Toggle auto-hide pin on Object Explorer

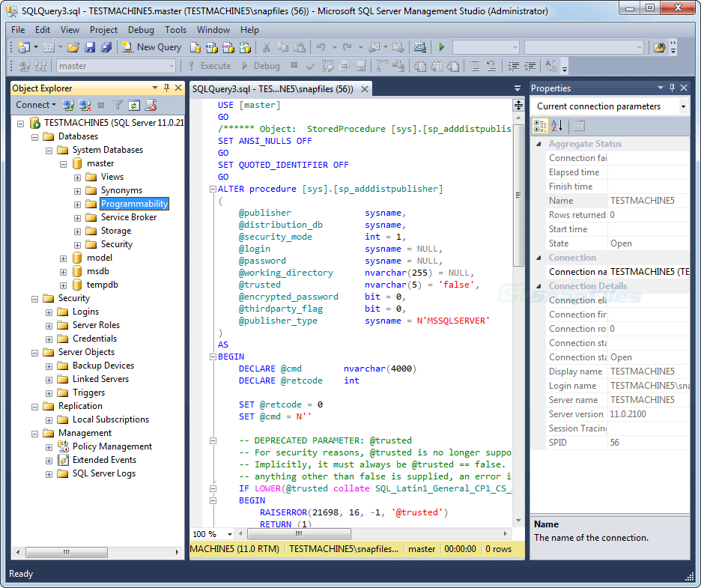pyautogui.click(x=166, y=88)
